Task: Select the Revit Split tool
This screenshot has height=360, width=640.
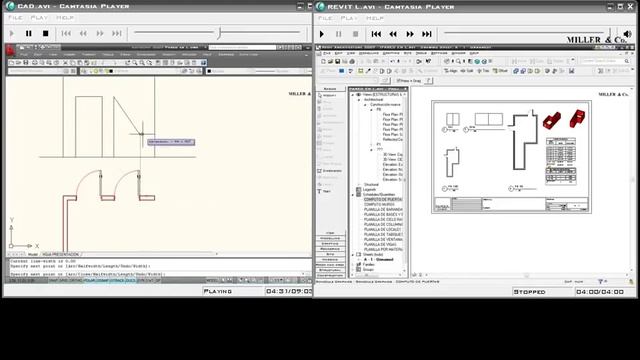Action: (x=467, y=71)
